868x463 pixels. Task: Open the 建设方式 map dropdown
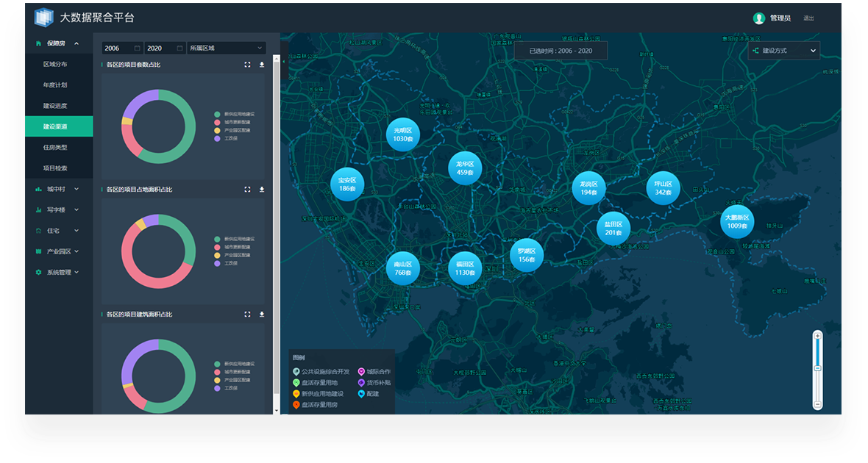point(784,50)
